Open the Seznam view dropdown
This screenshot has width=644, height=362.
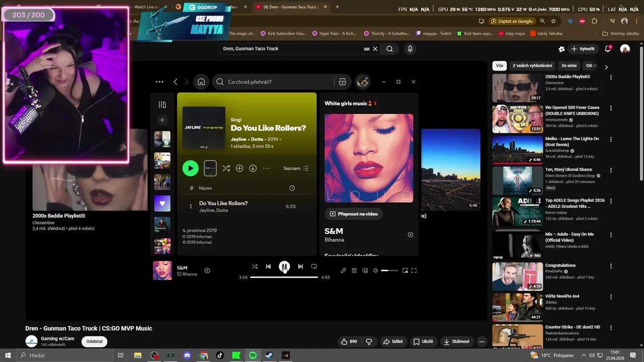coord(296,168)
